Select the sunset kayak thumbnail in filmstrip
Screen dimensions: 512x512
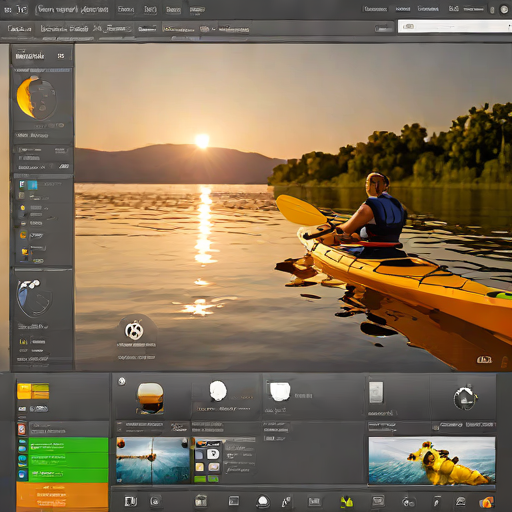pyautogui.click(x=150, y=398)
